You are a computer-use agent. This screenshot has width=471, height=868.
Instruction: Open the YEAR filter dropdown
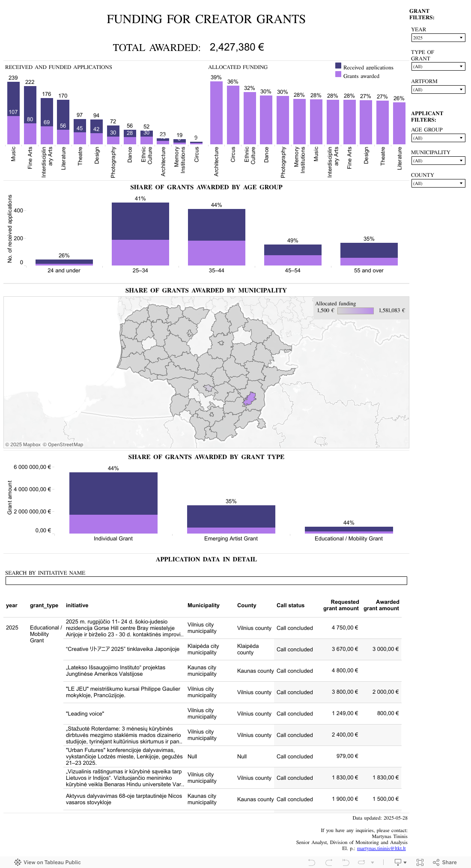coord(438,38)
